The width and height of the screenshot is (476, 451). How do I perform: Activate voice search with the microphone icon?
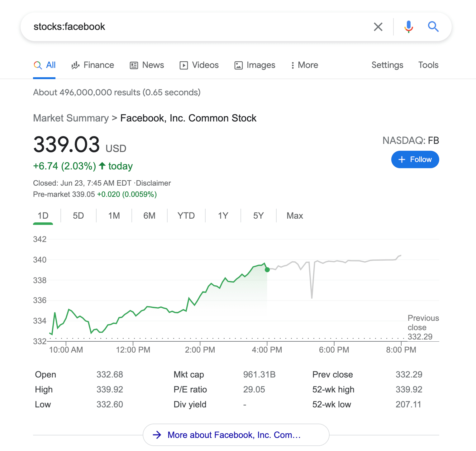[x=408, y=27]
